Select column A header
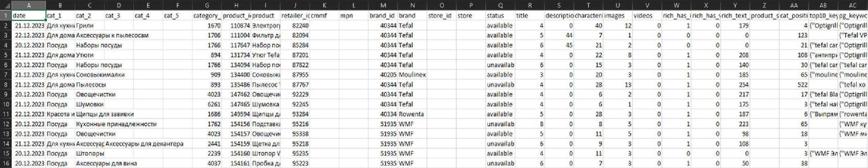 (x=29, y=5)
